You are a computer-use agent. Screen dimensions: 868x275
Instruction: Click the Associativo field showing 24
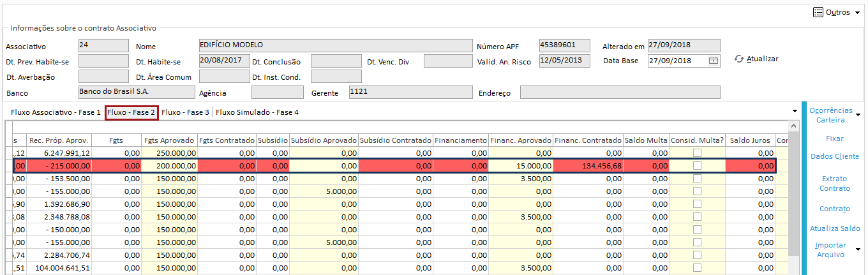click(103, 46)
